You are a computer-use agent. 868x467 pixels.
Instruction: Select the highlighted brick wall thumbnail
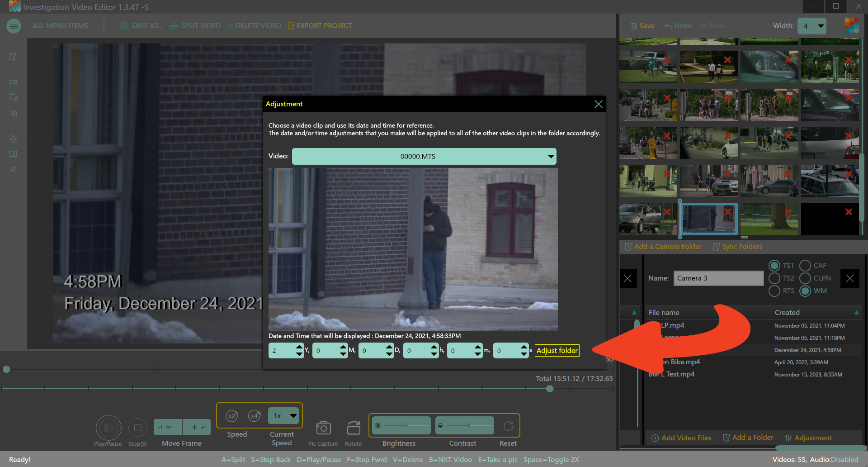[x=709, y=219]
